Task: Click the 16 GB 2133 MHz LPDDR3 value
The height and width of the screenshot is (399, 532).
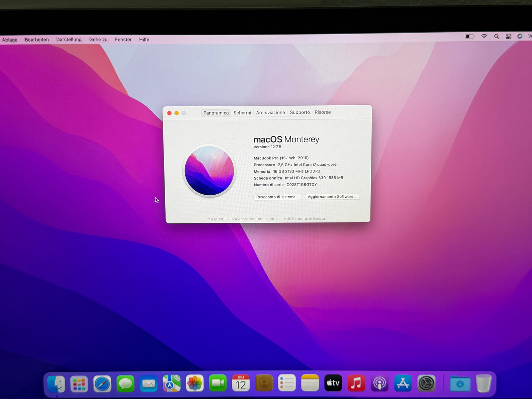Action: pyautogui.click(x=297, y=171)
